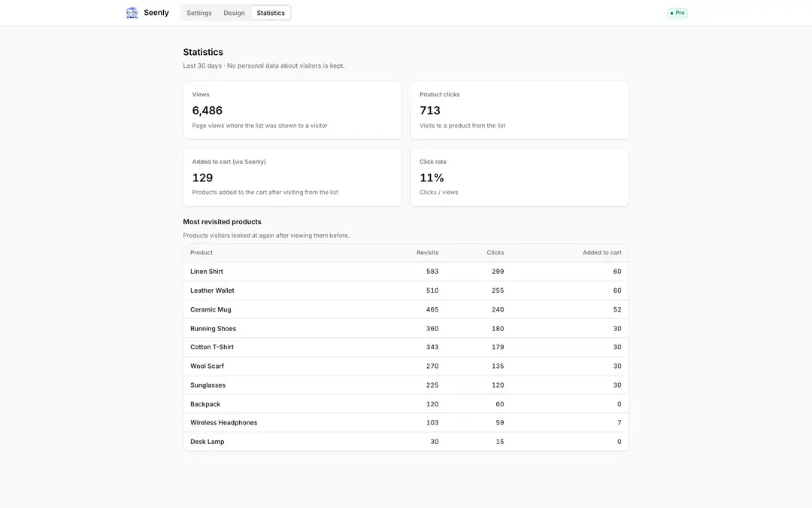
Task: Click the Clicks column header
Action: 495,252
